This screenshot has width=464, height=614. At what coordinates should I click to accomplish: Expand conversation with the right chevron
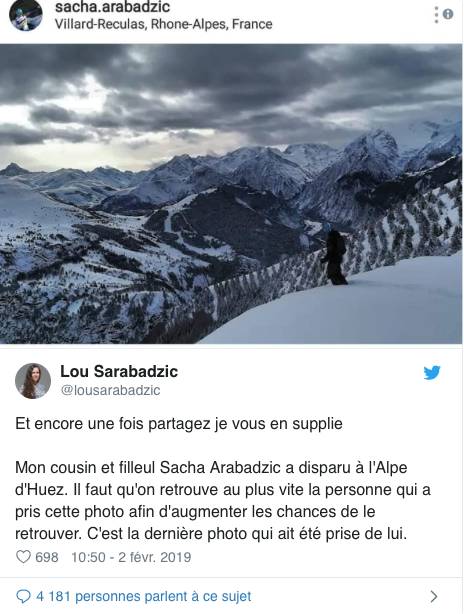[433, 596]
